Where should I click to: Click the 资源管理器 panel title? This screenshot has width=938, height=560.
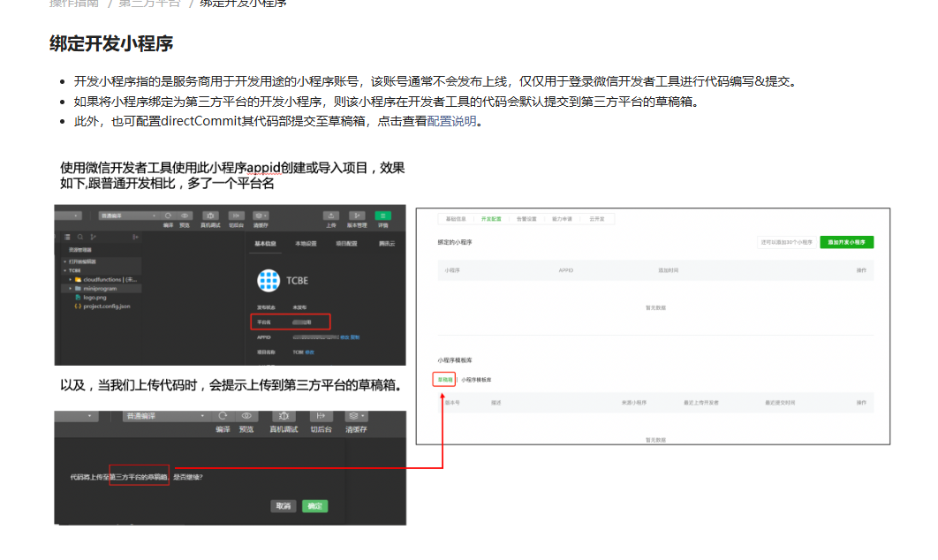pyautogui.click(x=80, y=250)
